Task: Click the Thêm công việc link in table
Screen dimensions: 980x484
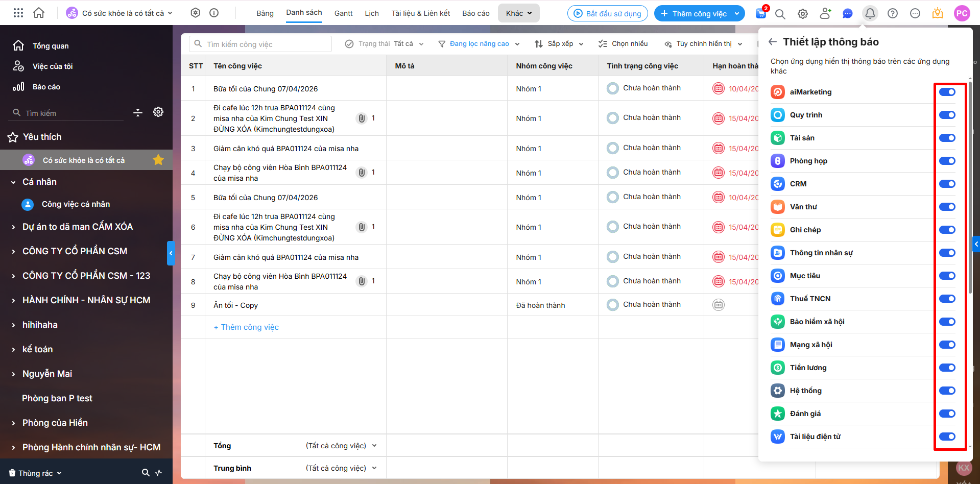Action: click(246, 327)
